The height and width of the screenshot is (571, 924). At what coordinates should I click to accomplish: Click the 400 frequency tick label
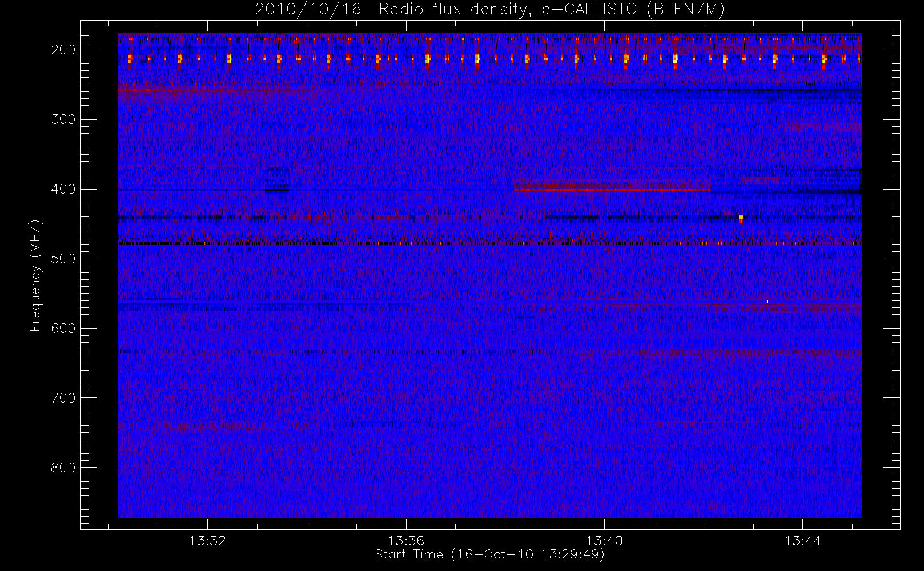point(63,189)
